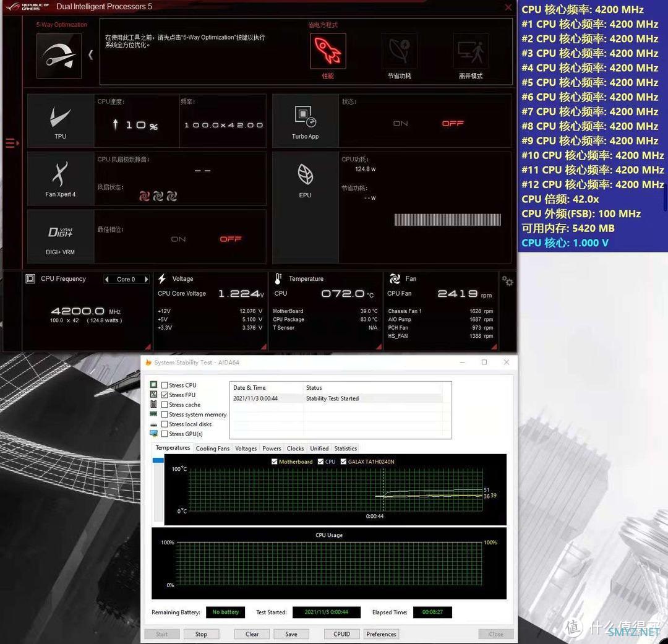668x644 pixels.
Task: Switch to the Temperatures tab
Action: click(173, 448)
